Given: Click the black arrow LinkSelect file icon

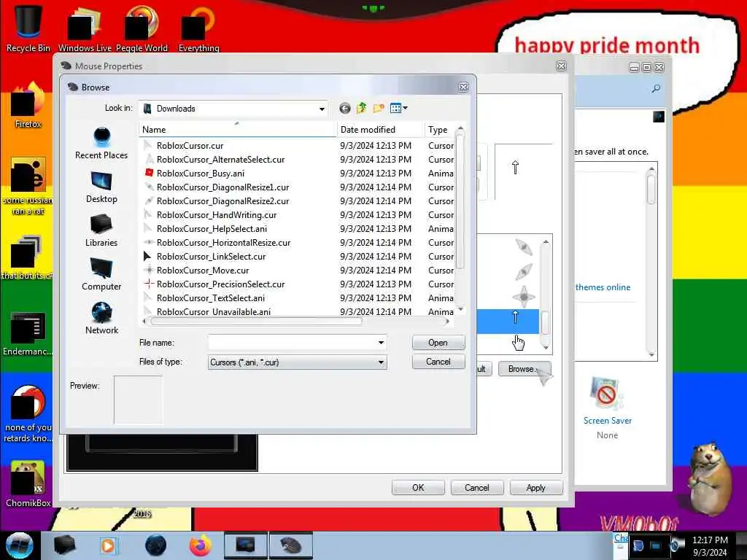Looking at the screenshot, I should 147,256.
